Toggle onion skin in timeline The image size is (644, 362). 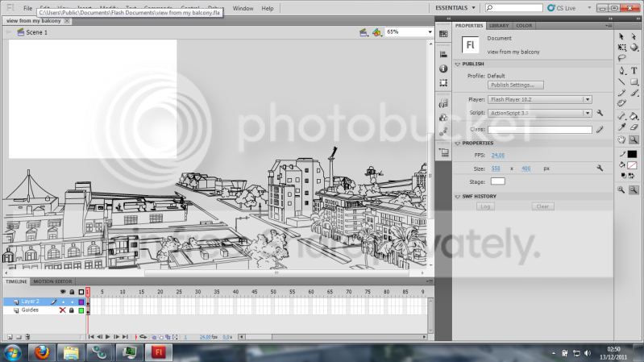point(154,337)
